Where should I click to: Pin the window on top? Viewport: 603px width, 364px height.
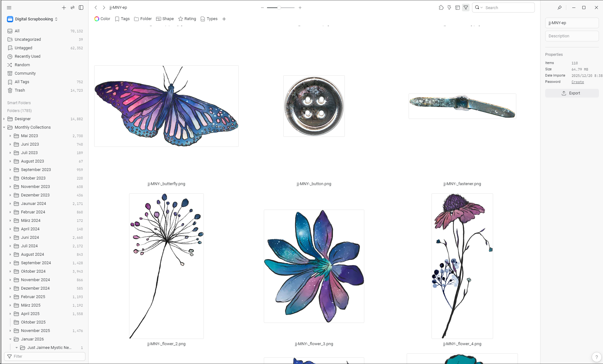click(560, 8)
